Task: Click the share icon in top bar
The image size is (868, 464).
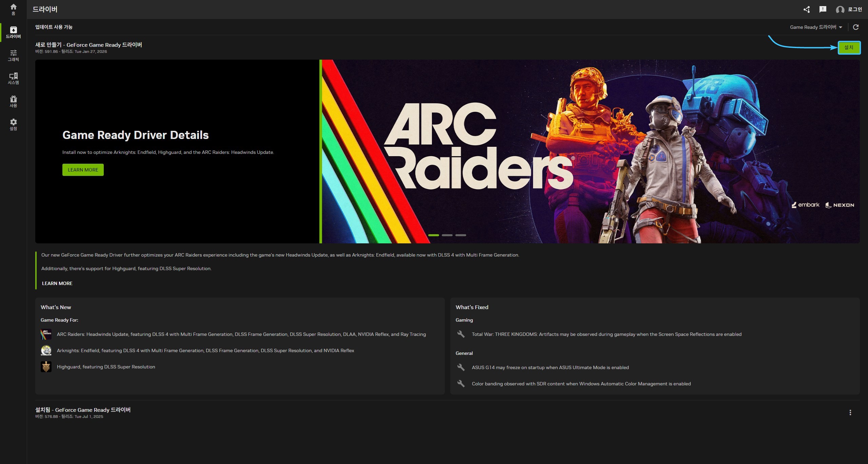Action: point(807,9)
